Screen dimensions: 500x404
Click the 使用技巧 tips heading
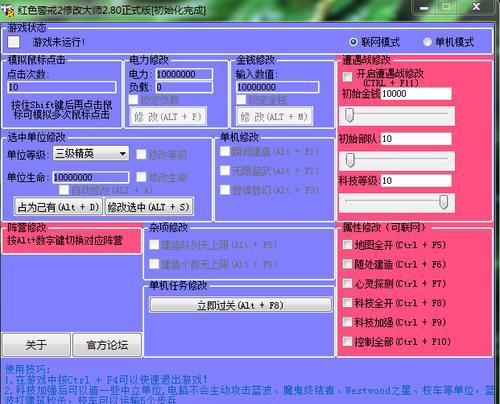click(27, 369)
